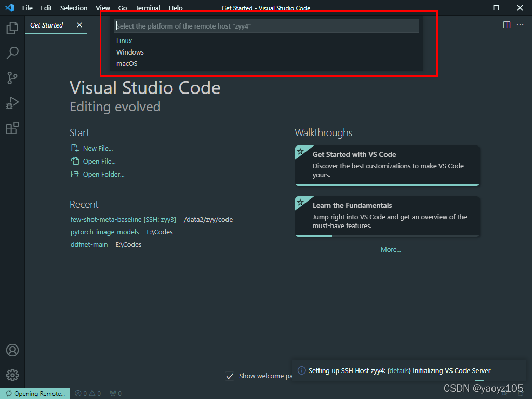Open the Go menu
The image size is (532, 399).
[x=123, y=8]
